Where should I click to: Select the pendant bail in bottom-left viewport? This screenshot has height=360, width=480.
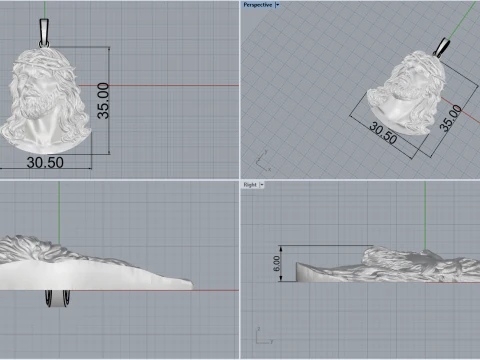tap(58, 298)
